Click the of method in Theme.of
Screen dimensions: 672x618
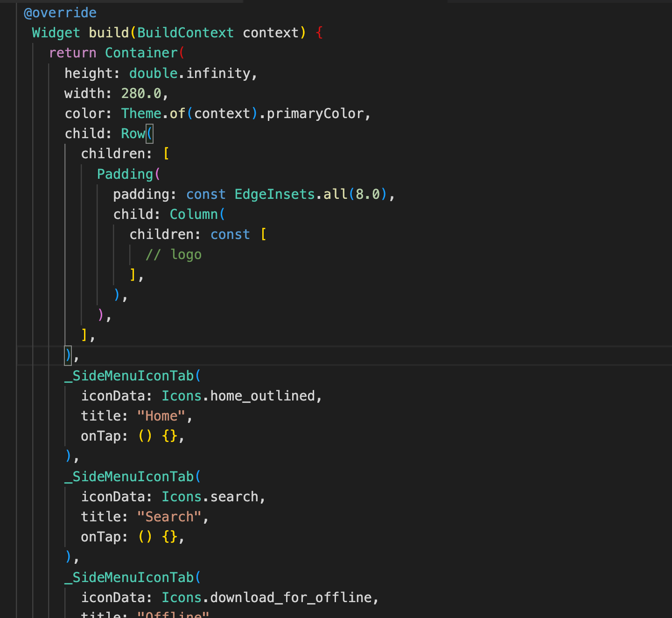(x=177, y=113)
